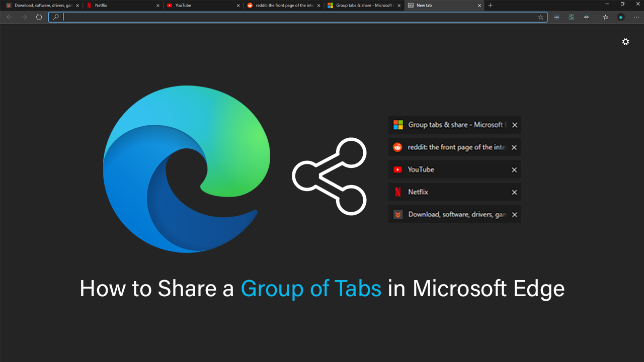Image resolution: width=644 pixels, height=362 pixels.
Task: Switch to the Netflix tab in tab strip
Action: pos(123,6)
